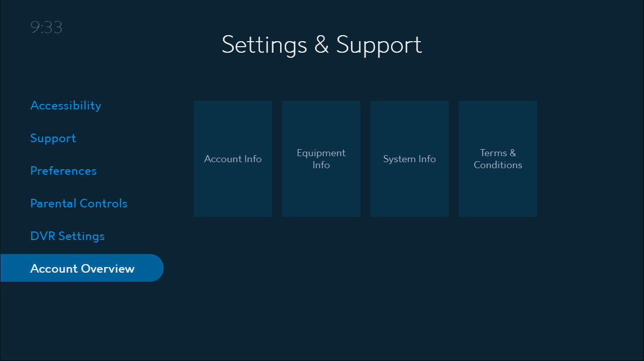Select Parental Controls in the navigation list

79,203
